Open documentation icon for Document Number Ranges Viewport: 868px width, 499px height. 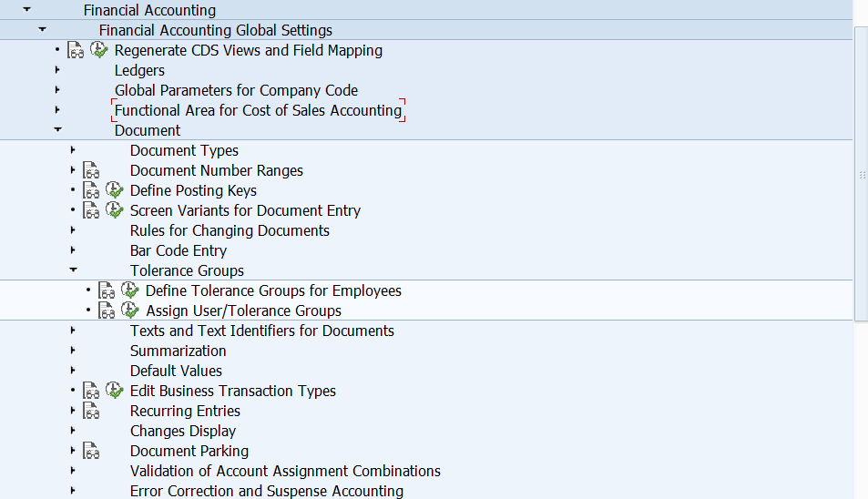point(91,170)
